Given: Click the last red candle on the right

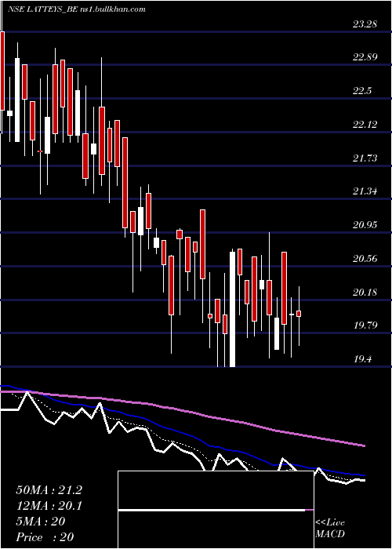Looking at the screenshot, I should [299, 314].
